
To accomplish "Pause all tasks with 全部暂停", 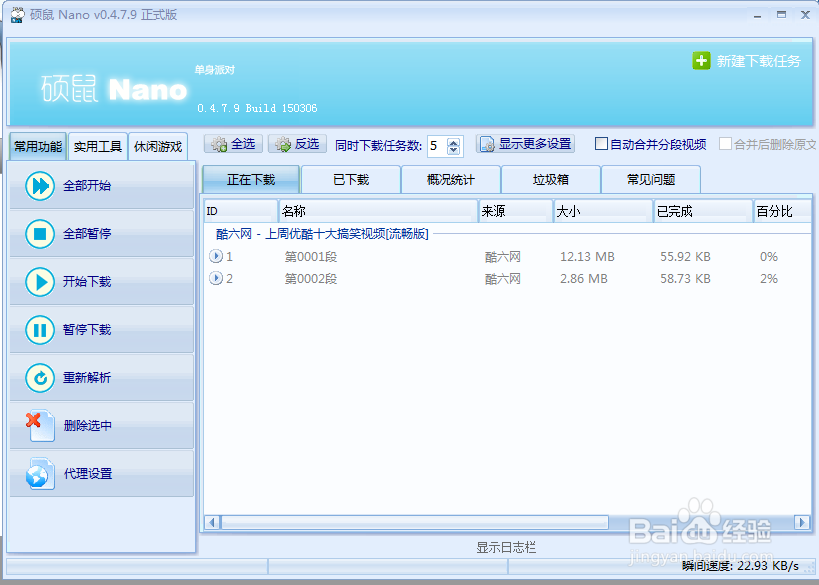I will tap(102, 233).
